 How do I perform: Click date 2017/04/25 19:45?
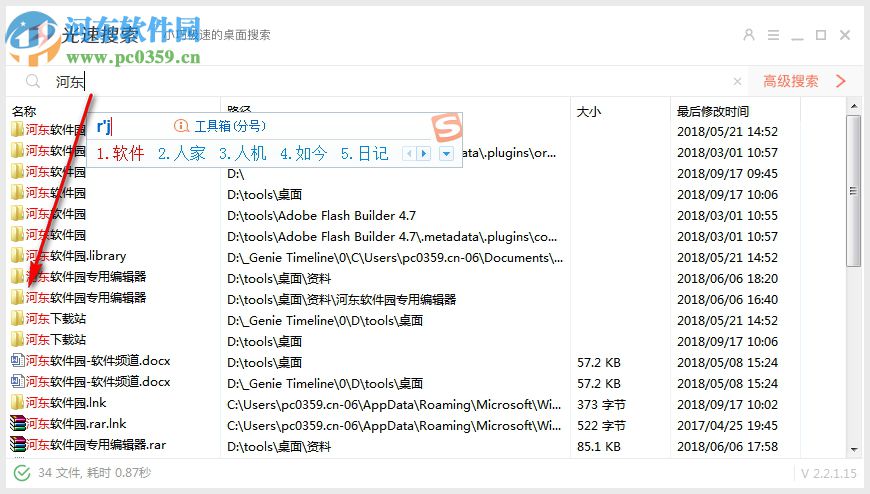pyautogui.click(x=727, y=426)
